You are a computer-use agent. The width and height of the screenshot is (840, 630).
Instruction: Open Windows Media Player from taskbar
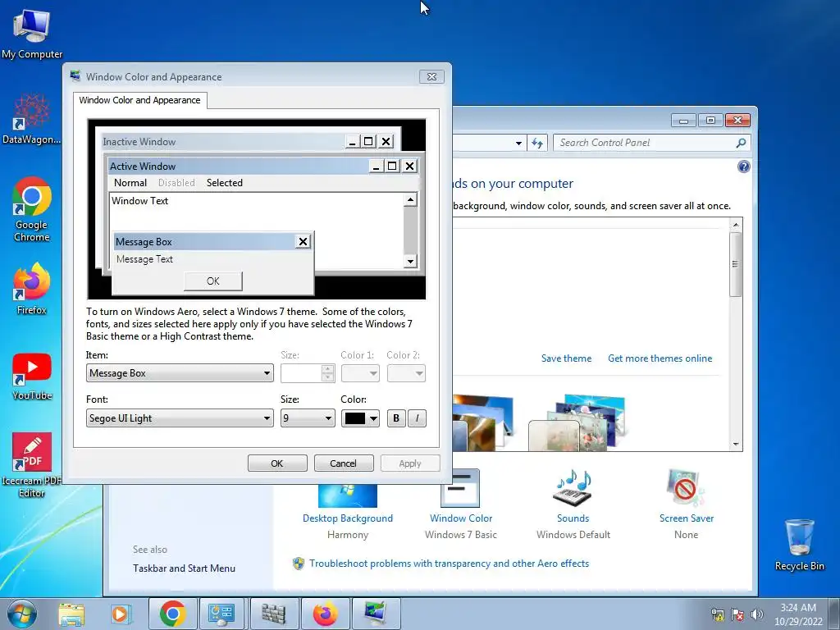121,614
